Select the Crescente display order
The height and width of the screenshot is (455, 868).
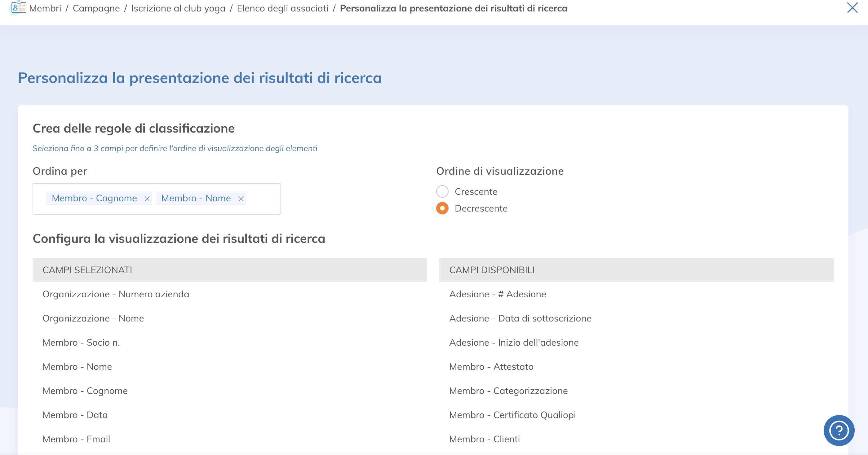click(442, 191)
